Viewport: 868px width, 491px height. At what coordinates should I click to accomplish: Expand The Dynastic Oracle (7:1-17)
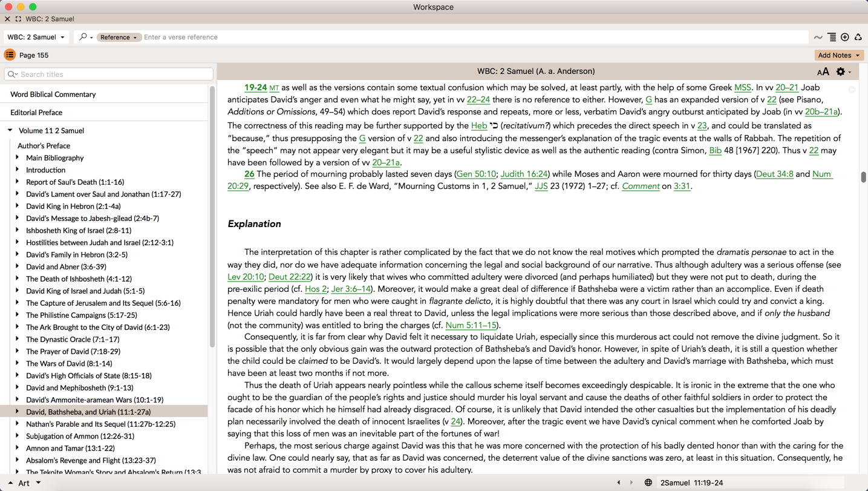pyautogui.click(x=17, y=339)
